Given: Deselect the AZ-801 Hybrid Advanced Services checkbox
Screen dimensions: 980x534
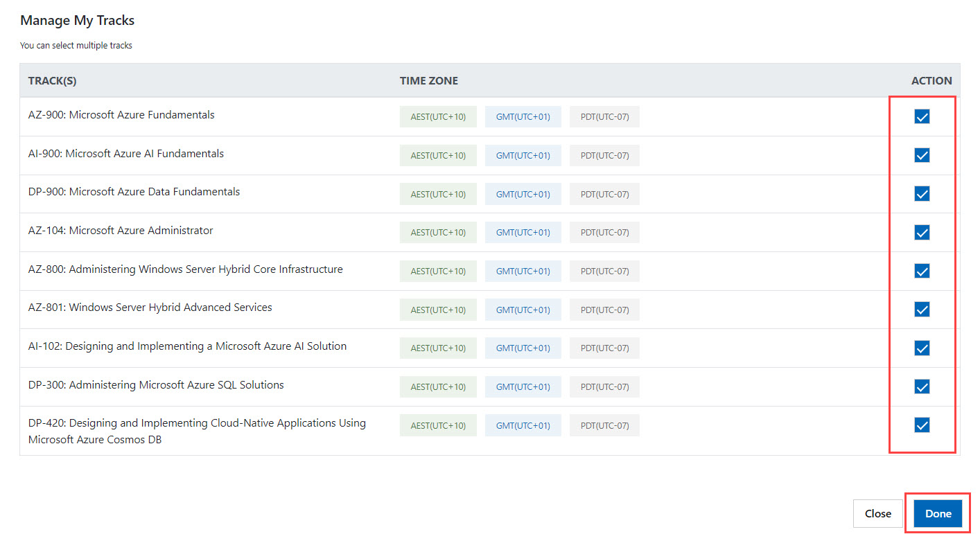Looking at the screenshot, I should tap(922, 310).
